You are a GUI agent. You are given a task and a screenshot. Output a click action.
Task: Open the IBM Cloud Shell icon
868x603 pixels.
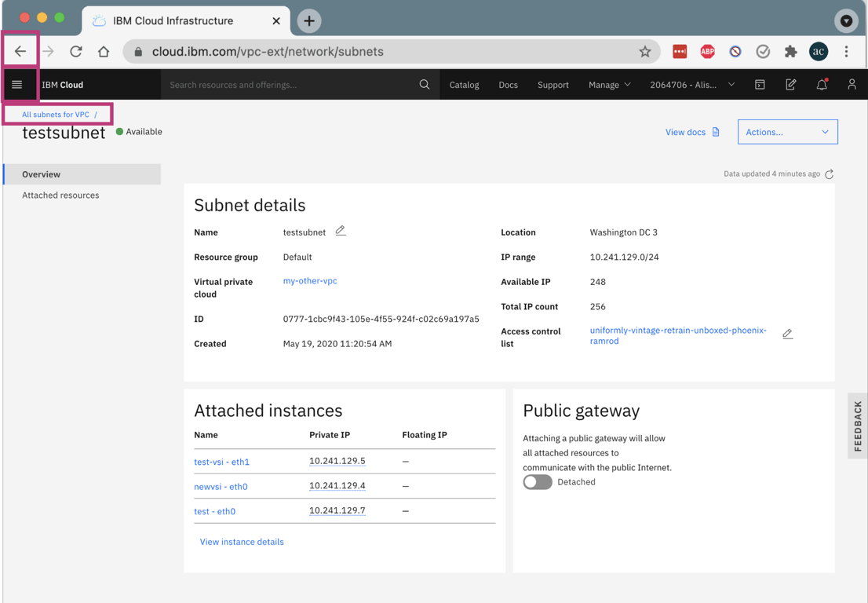760,85
